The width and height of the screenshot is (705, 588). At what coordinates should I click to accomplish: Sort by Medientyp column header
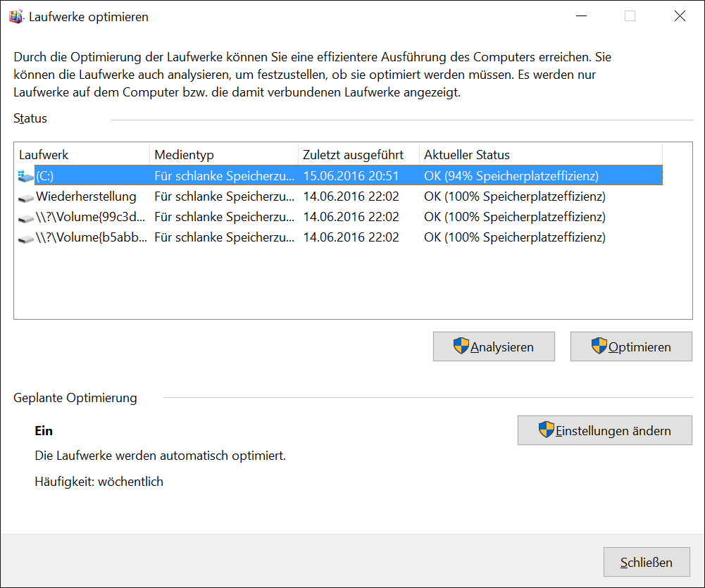point(224,155)
